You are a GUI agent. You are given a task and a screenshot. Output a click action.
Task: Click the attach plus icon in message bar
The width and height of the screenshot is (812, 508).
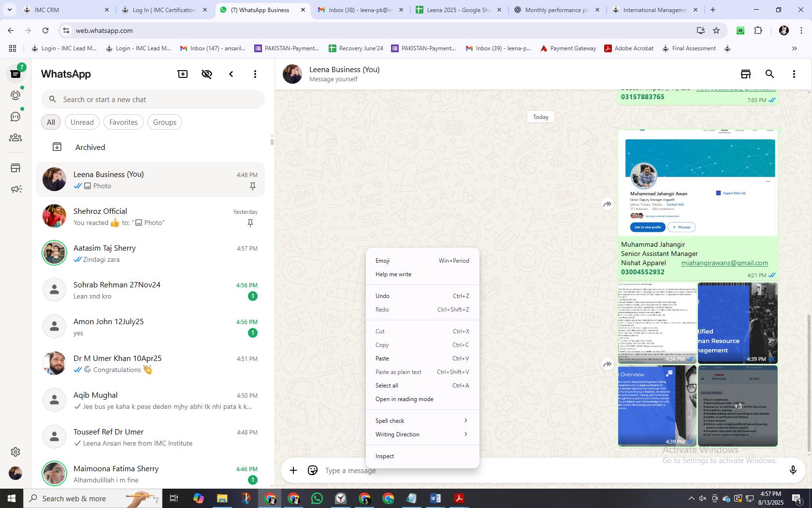(293, 470)
